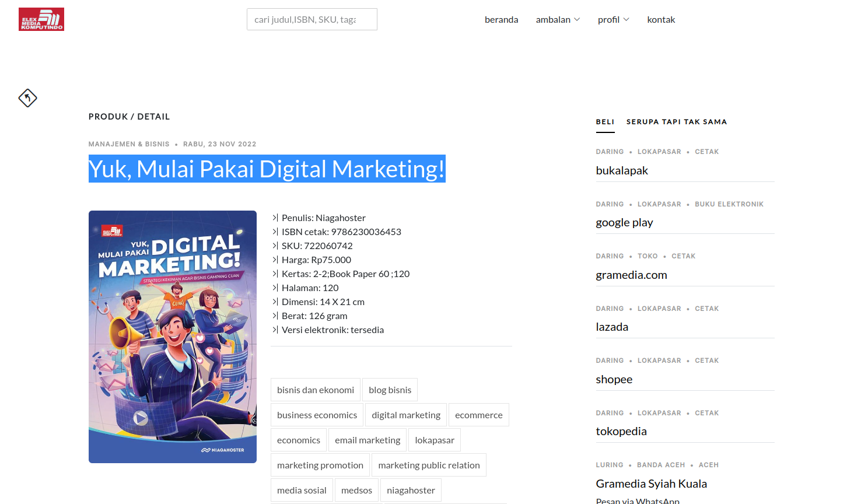Open the shopee marketplace link
Viewport: 854px width, 504px height.
614,379
